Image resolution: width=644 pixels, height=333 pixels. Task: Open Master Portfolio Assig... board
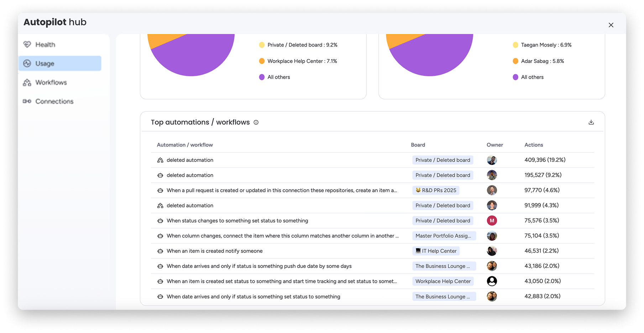[x=444, y=236]
